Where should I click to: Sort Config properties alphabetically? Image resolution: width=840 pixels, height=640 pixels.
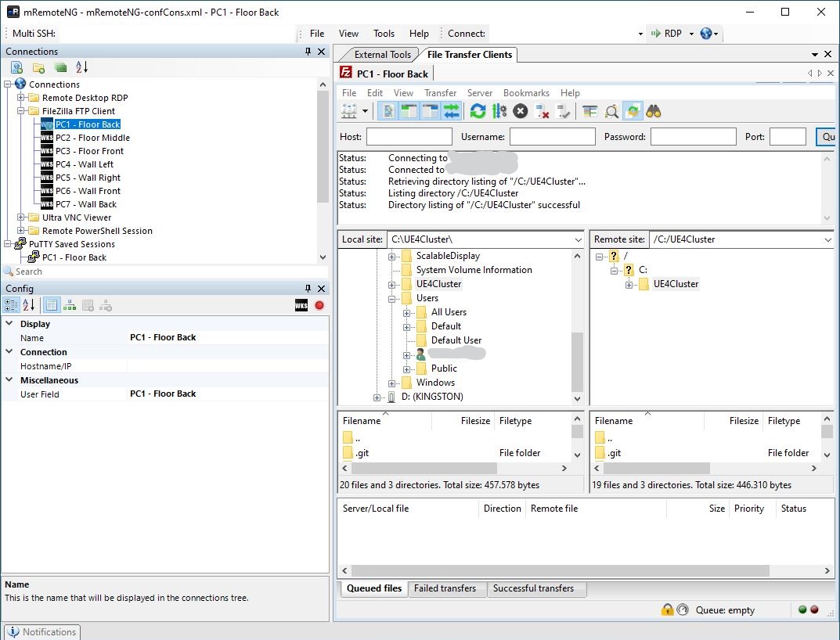point(29,305)
